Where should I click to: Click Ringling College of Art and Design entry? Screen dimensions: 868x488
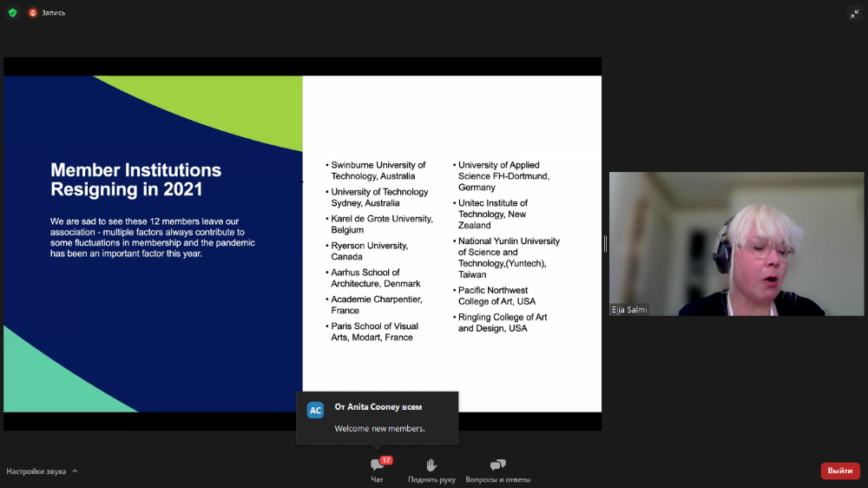(502, 322)
